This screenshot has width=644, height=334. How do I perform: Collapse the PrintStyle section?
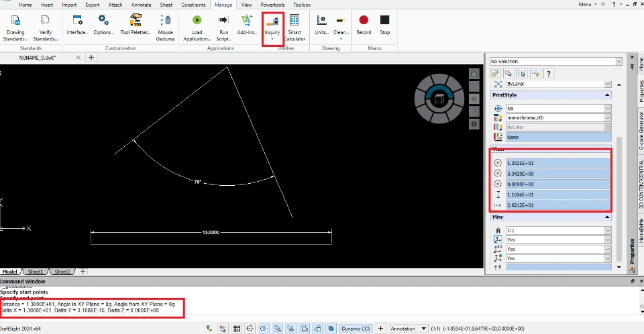pos(607,95)
